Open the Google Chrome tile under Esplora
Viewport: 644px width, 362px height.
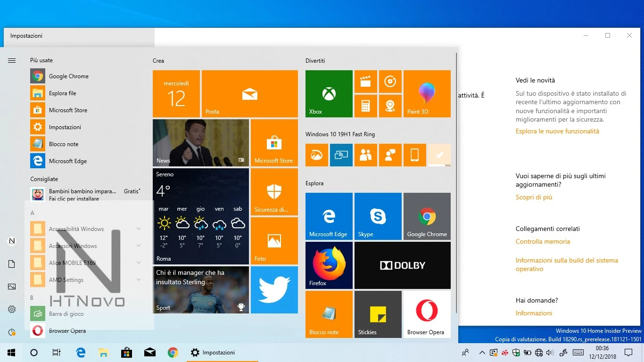click(427, 216)
